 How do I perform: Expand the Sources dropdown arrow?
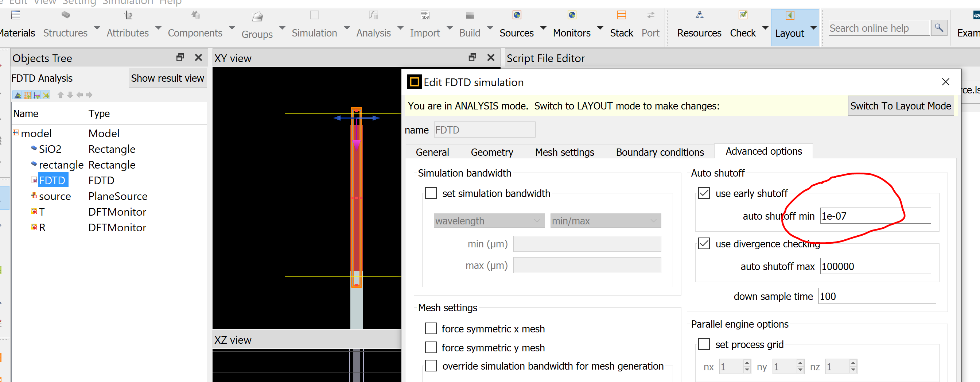(543, 28)
